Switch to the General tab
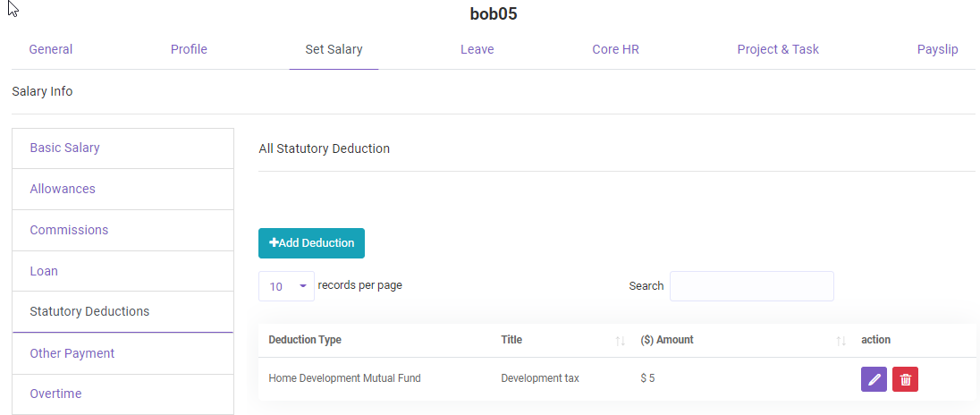The width and height of the screenshot is (980, 415). click(51, 50)
